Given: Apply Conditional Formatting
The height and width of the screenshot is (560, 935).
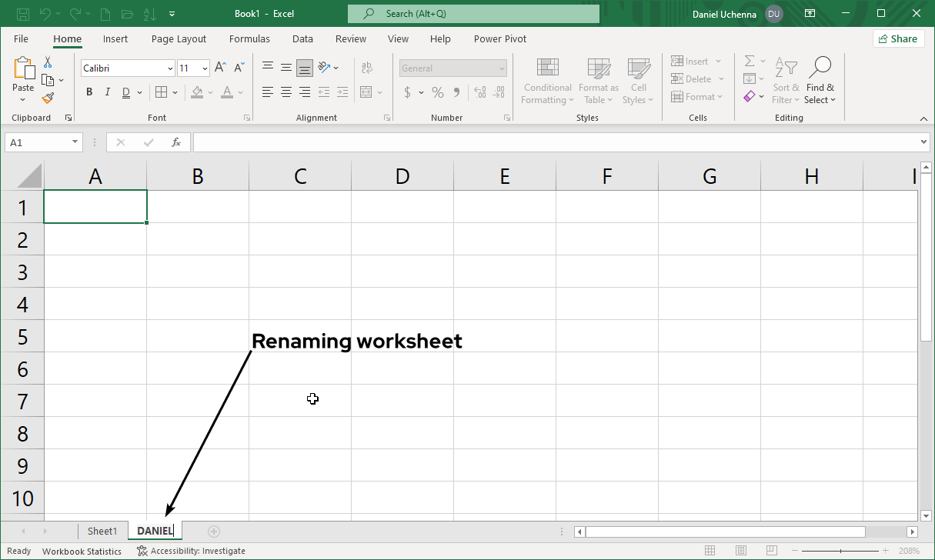Looking at the screenshot, I should pos(546,80).
